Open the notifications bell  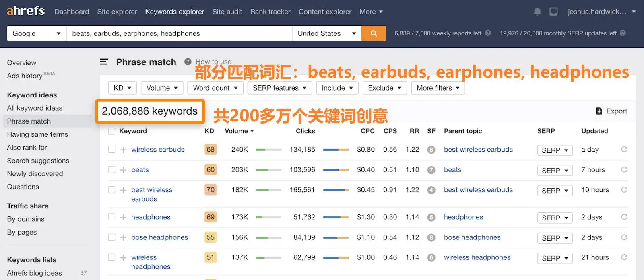(537, 12)
